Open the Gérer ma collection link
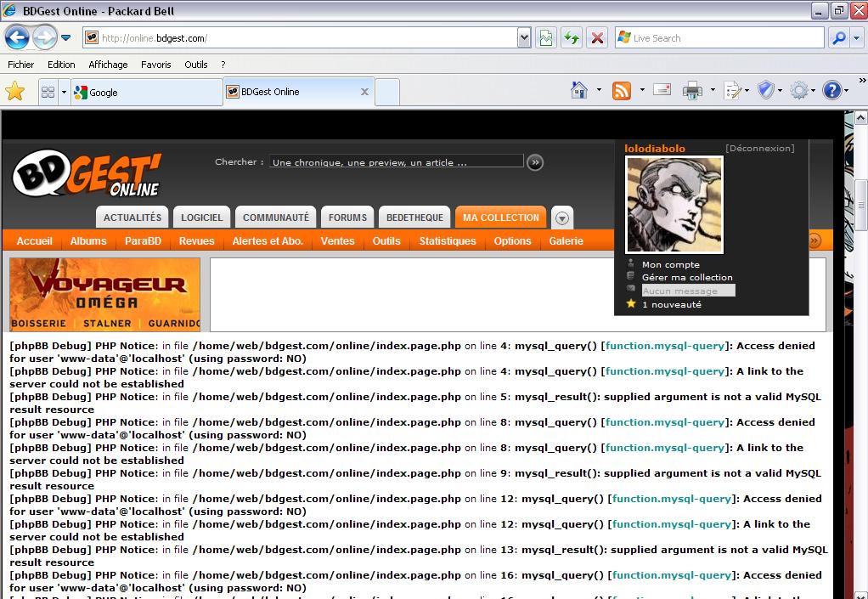 coord(686,277)
